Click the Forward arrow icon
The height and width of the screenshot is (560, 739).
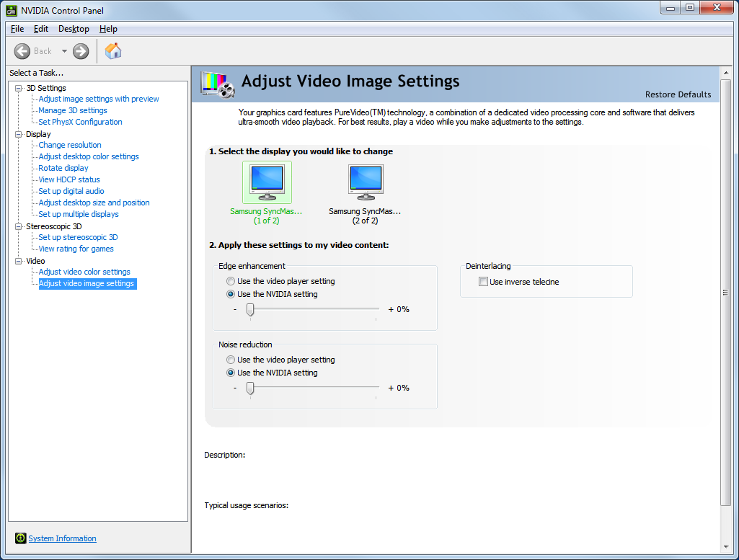(81, 51)
